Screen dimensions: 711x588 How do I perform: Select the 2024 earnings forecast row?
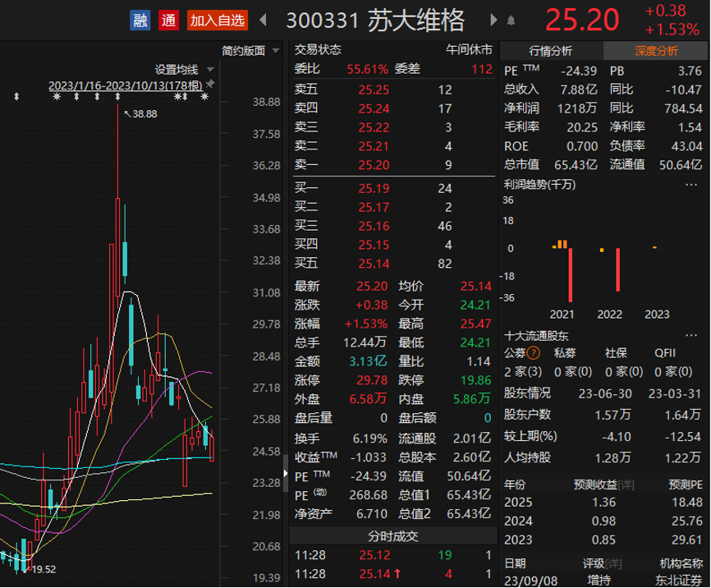[x=603, y=521]
